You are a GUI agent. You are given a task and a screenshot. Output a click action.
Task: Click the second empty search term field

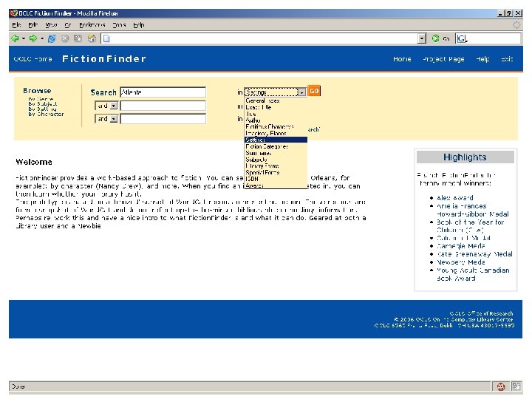coord(163,106)
